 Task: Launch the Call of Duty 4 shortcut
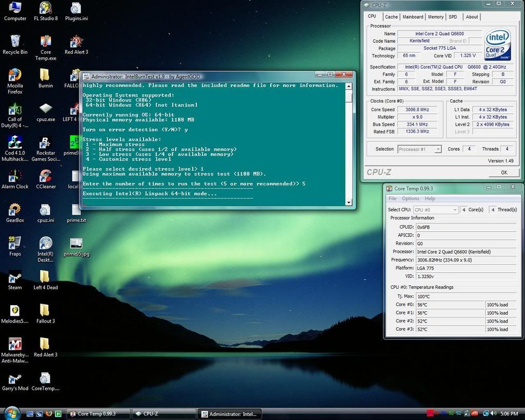point(15,115)
